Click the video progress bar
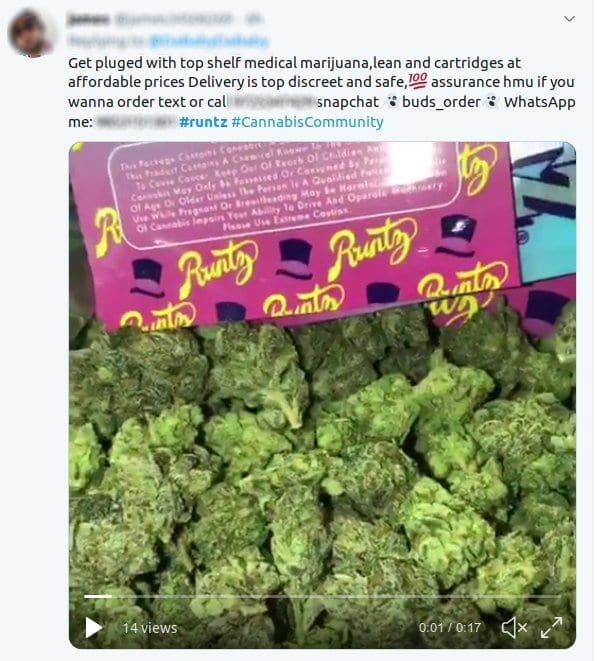The image size is (597, 661). point(323,596)
